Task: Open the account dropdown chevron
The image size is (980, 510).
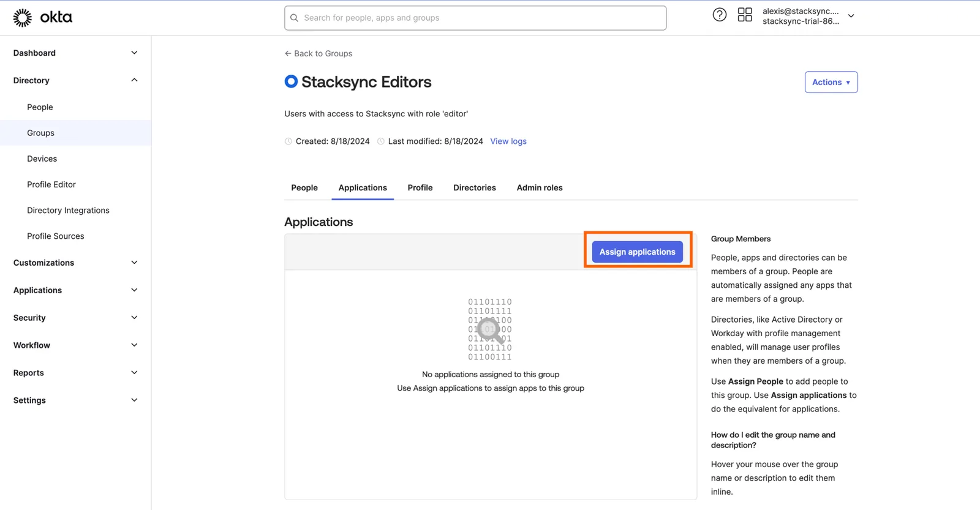Action: tap(851, 16)
